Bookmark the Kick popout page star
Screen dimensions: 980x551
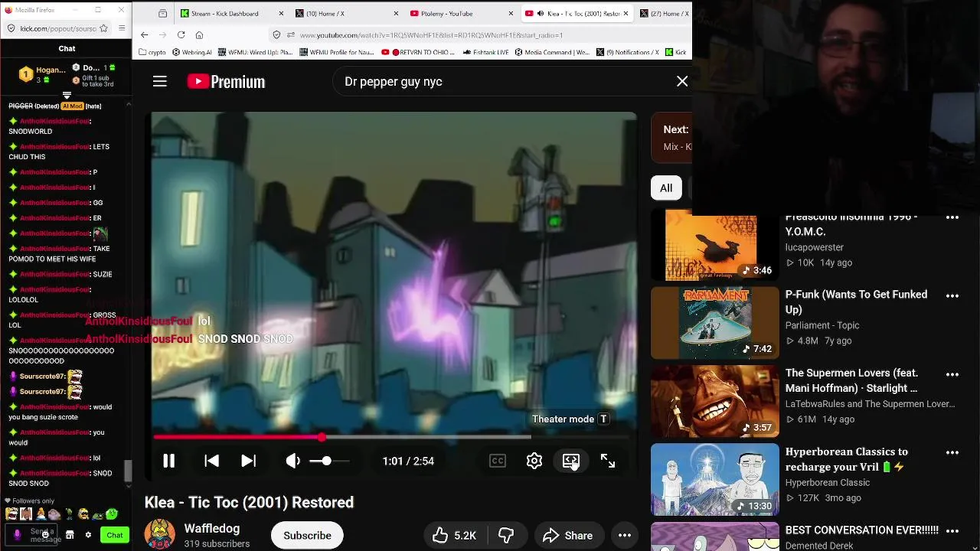(105, 28)
